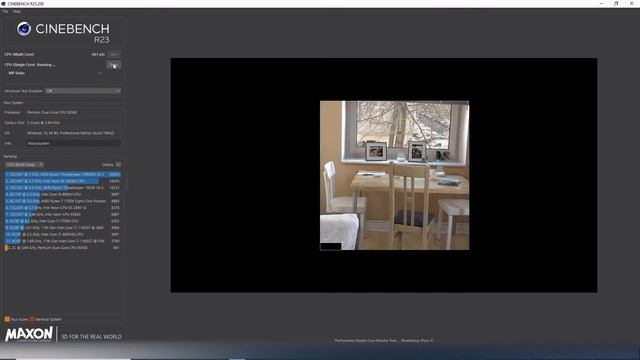640x360 pixels.
Task: Select the AMD Ryzen 7 1700X ranking row
Action: [x=63, y=201]
